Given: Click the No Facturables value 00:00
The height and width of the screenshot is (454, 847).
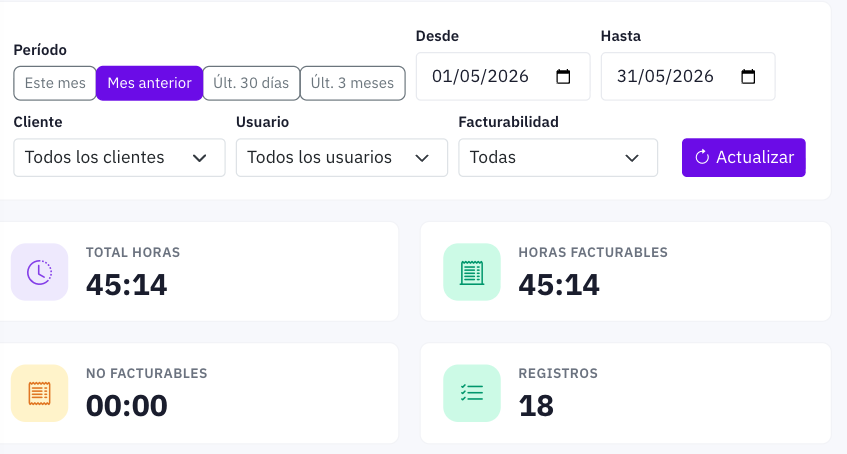Looking at the screenshot, I should click(127, 406).
